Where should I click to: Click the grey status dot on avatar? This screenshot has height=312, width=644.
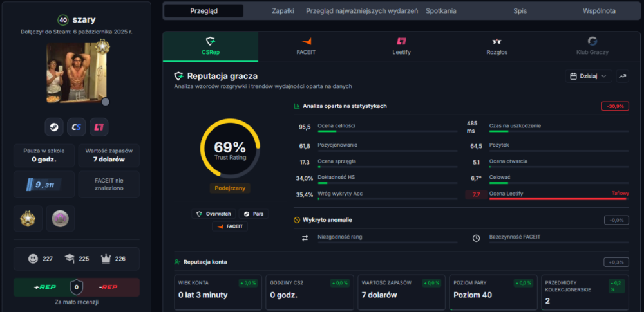(106, 102)
